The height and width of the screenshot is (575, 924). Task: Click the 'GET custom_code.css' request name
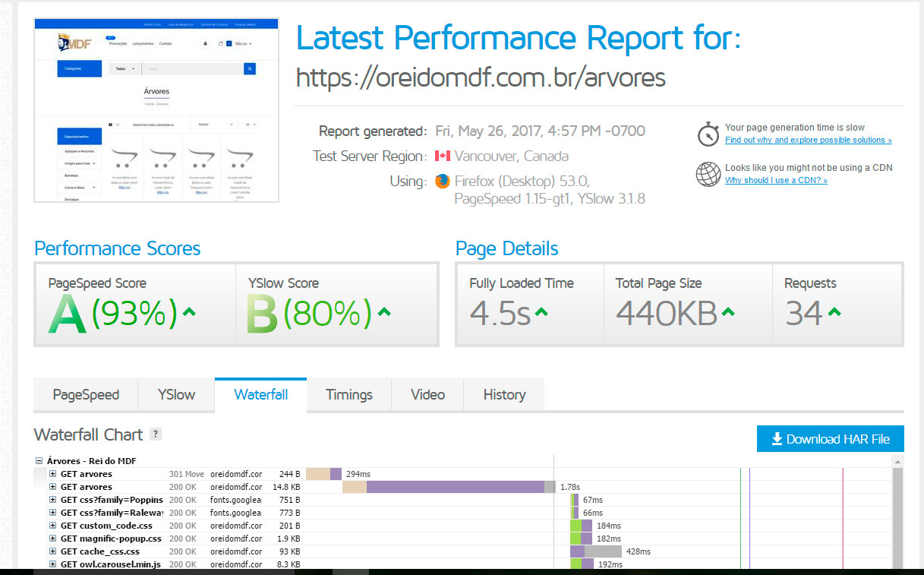[106, 526]
